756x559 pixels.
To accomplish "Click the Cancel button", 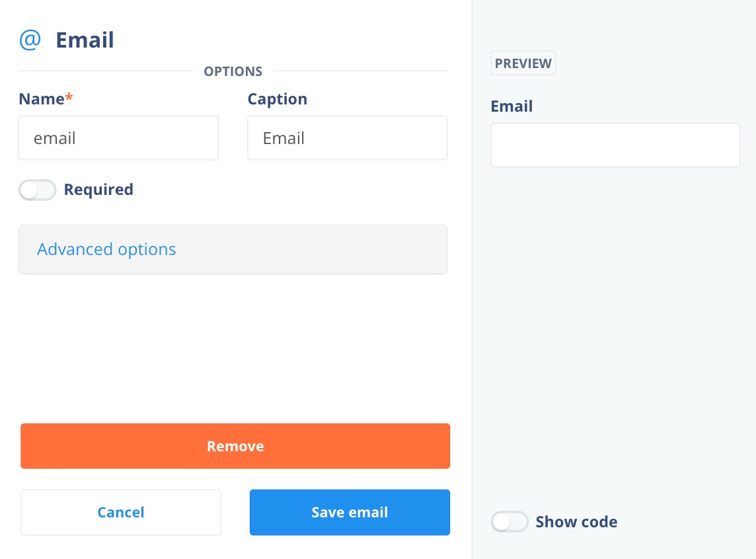I will click(x=120, y=512).
